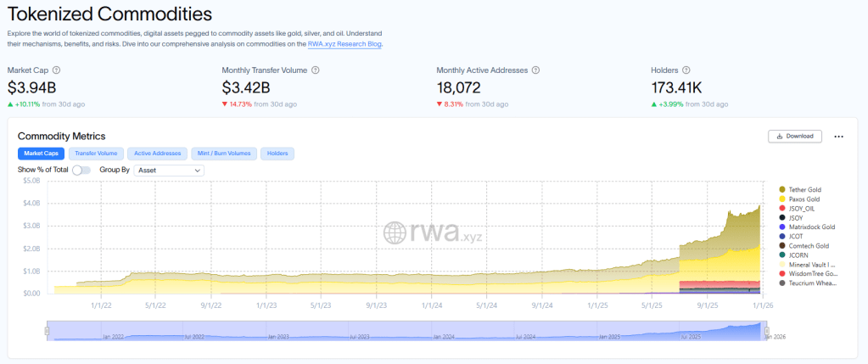Click the Monthly Active Addresses info icon

(x=535, y=70)
